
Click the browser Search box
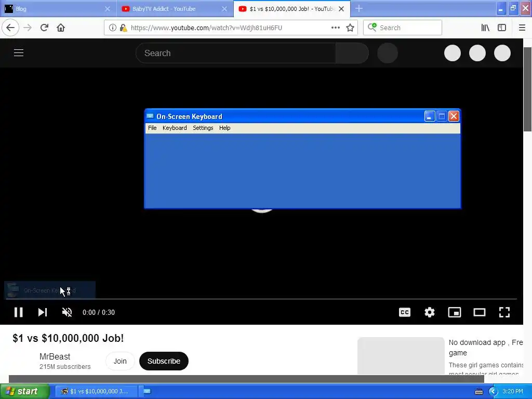[x=403, y=28]
